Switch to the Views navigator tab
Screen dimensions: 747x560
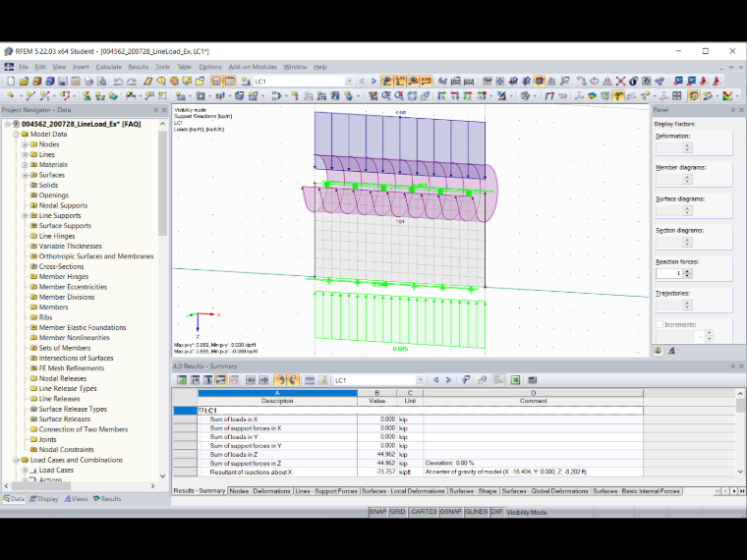76,498
